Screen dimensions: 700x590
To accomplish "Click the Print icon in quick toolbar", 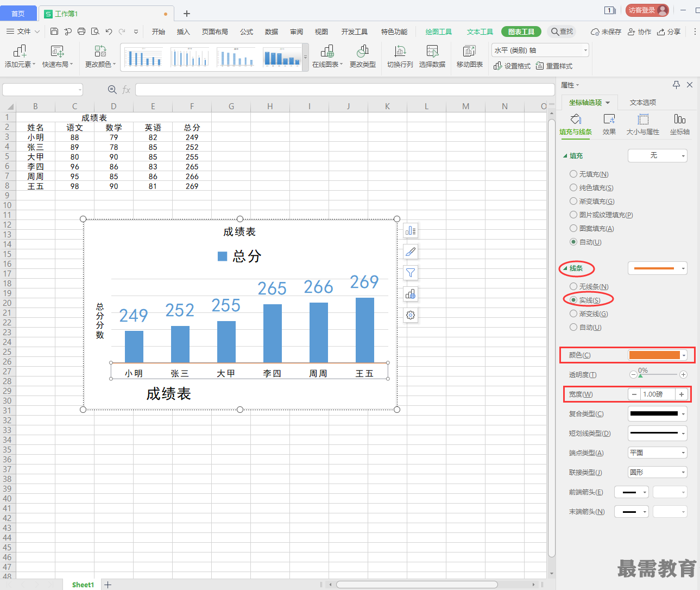I will pyautogui.click(x=81, y=32).
